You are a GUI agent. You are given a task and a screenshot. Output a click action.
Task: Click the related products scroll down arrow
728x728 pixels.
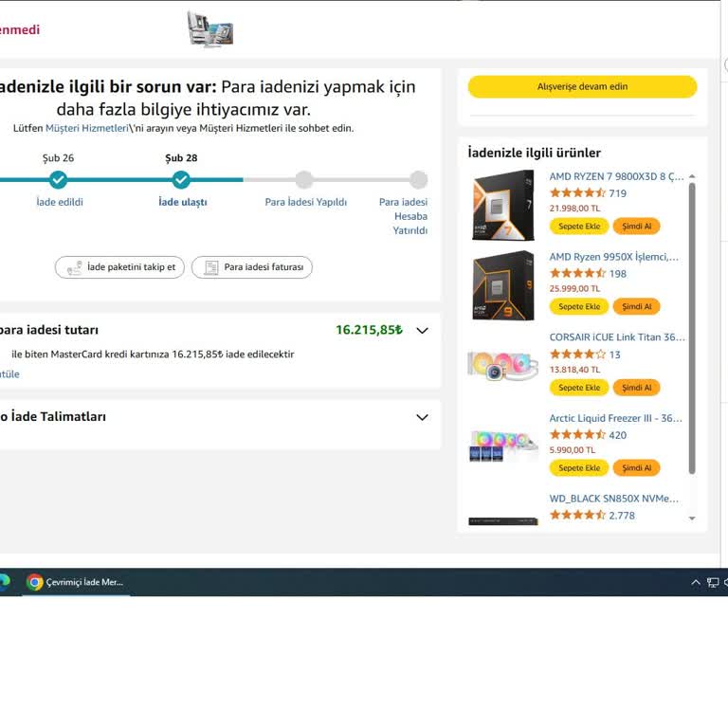pos(692,519)
